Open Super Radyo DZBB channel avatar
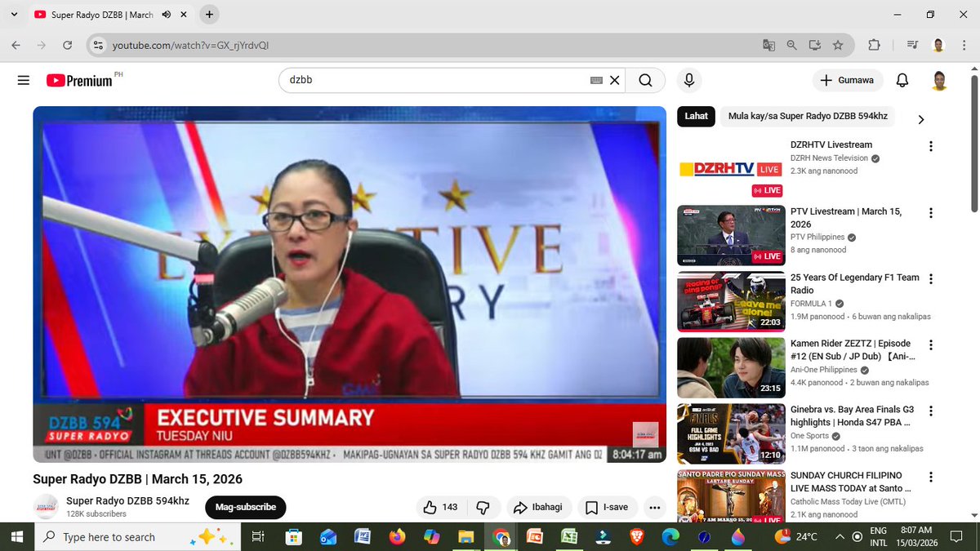 (46, 507)
